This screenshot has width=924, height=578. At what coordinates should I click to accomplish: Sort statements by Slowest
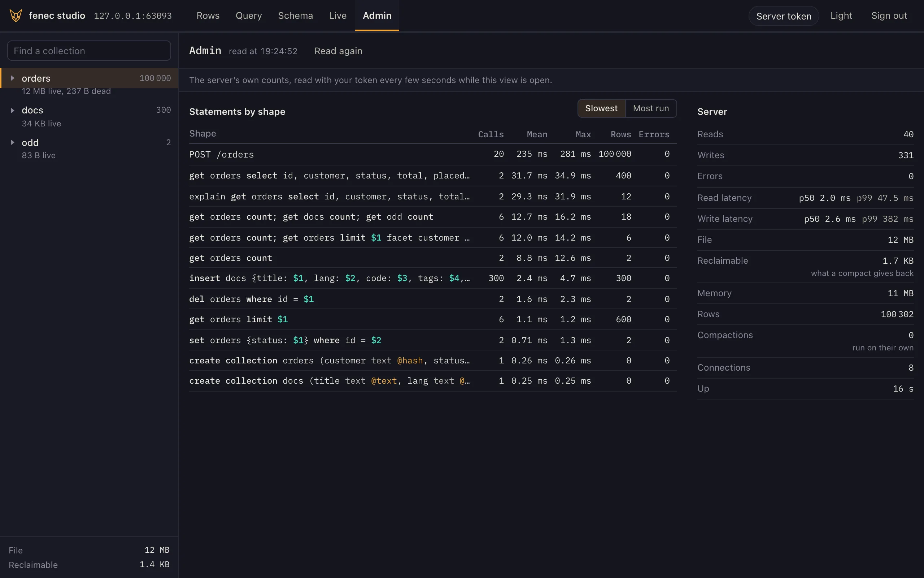coord(601,109)
